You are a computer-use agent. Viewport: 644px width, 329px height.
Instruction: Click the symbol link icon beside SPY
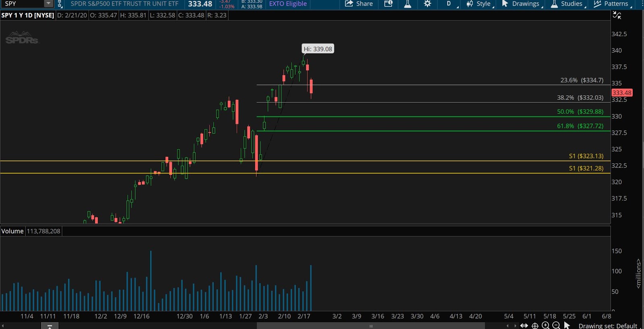point(60,4)
